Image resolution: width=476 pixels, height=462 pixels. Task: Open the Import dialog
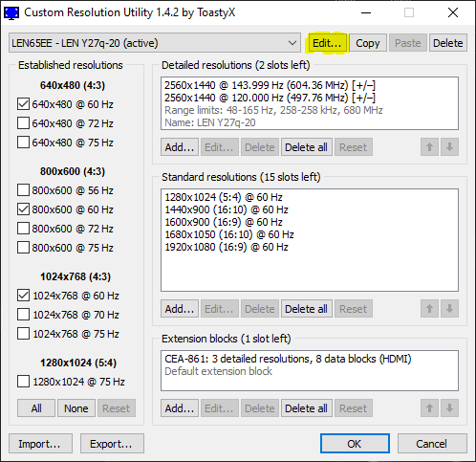[x=40, y=443]
